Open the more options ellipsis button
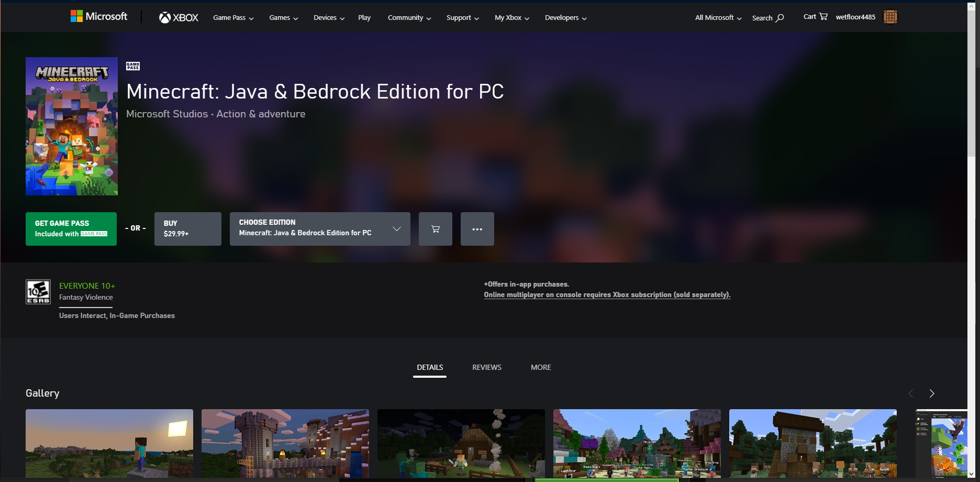 click(x=477, y=229)
